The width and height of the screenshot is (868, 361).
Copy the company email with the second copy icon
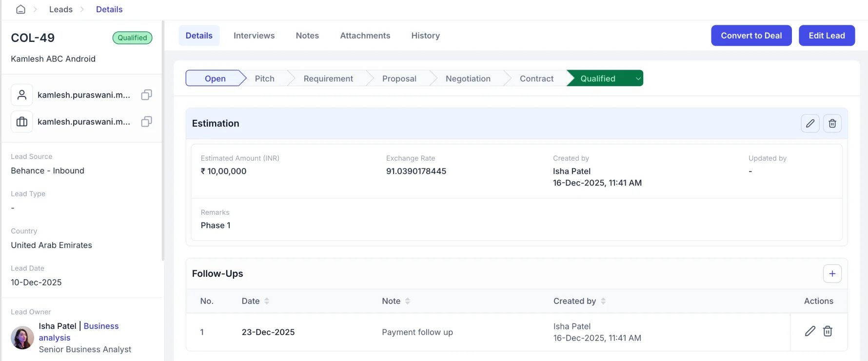[146, 121]
